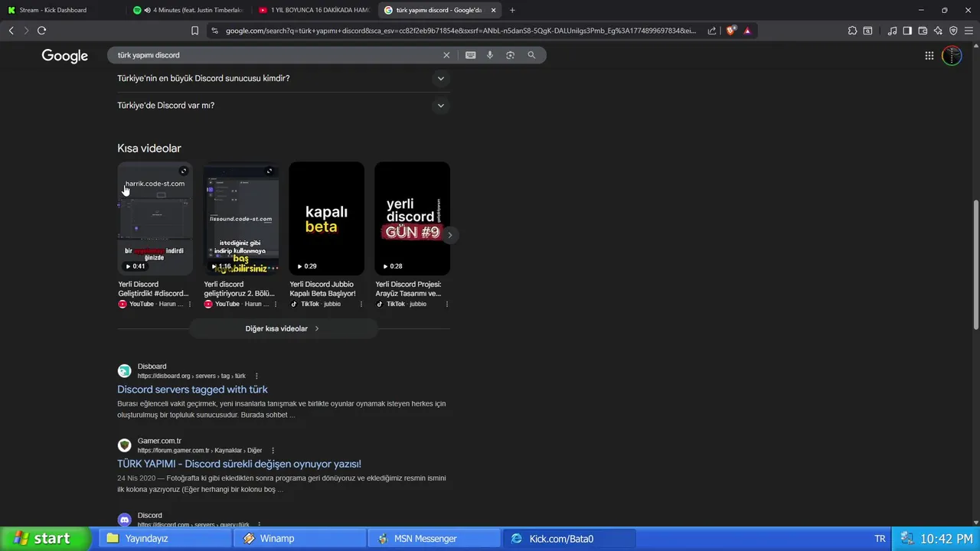Open options menu of "Yerli Discord Geliştirdik" video
The width and height of the screenshot is (980, 551).
pyautogui.click(x=190, y=304)
